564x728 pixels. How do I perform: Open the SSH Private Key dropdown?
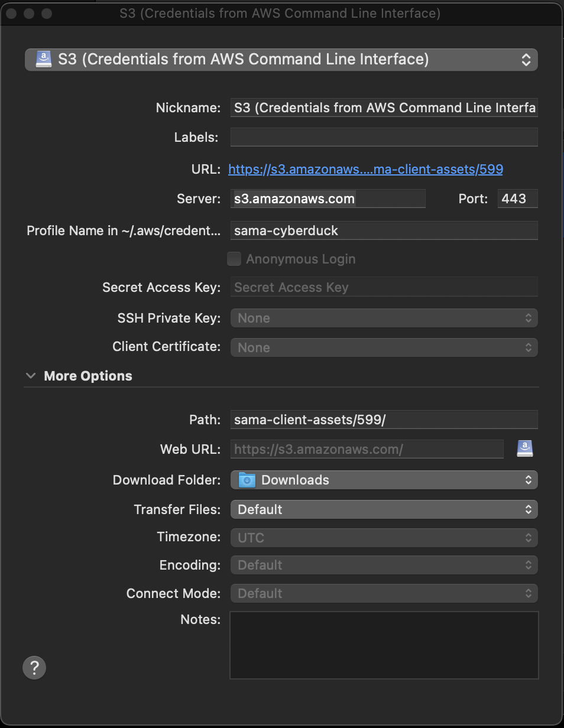384,318
